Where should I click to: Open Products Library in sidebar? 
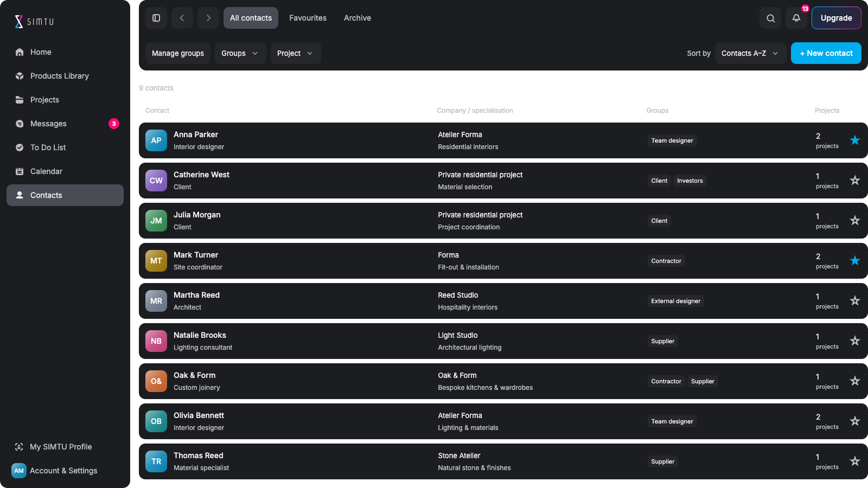pyautogui.click(x=65, y=76)
